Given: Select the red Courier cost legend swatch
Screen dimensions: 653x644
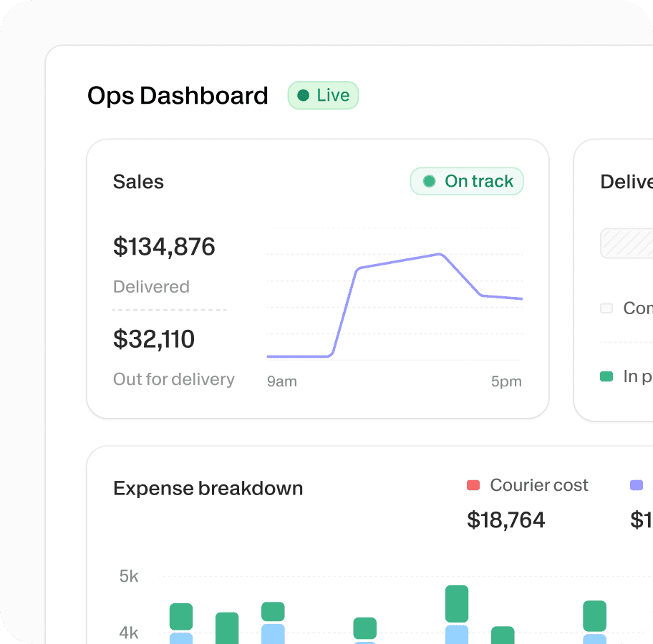Looking at the screenshot, I should (473, 485).
